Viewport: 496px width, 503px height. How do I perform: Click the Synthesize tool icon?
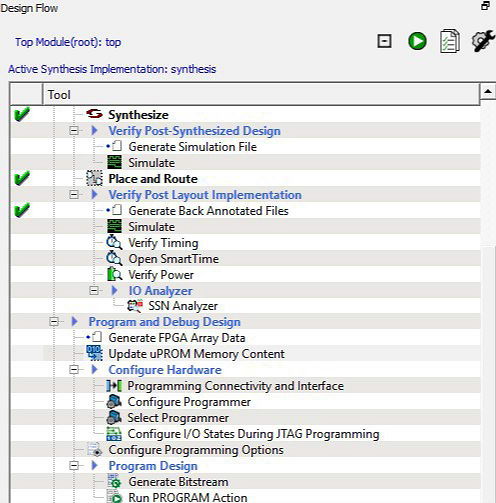[x=94, y=114]
